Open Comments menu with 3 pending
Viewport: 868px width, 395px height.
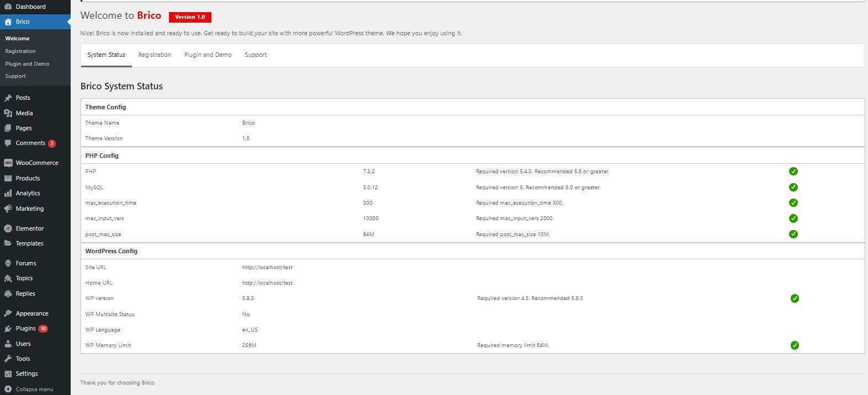(30, 143)
